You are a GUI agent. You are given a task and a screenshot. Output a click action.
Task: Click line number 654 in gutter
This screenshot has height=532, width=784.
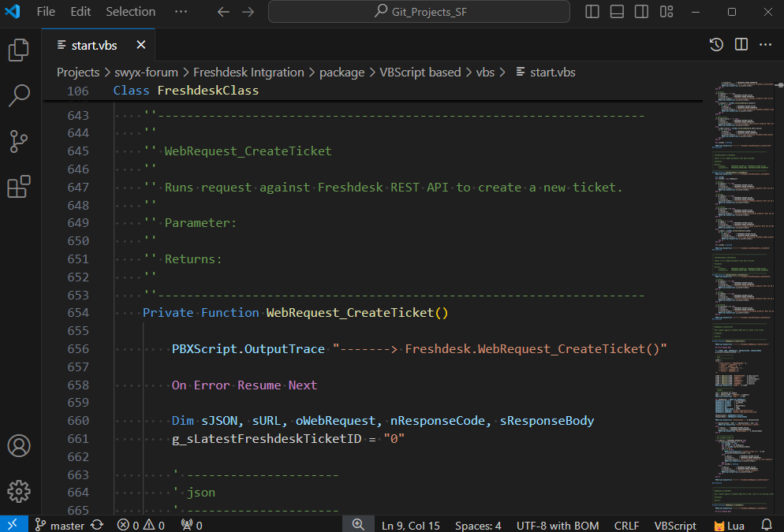click(x=78, y=313)
